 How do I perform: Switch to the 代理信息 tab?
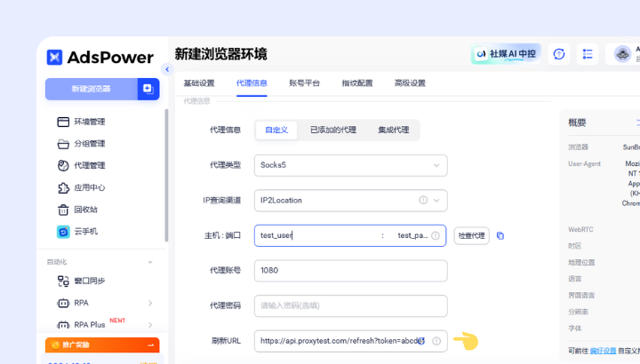pos(252,83)
